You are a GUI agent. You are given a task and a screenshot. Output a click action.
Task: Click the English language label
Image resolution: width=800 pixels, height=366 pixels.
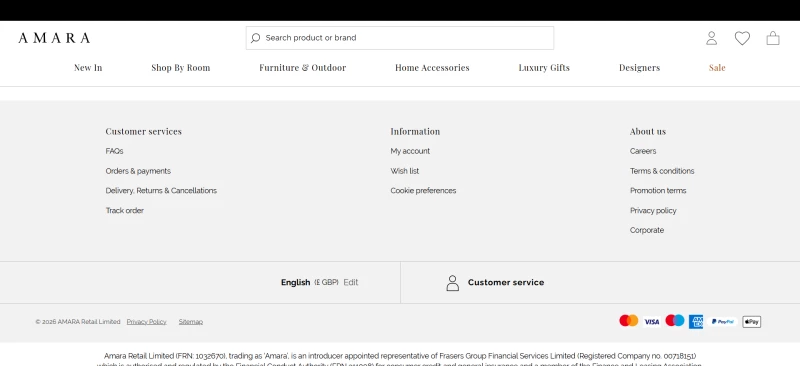pos(295,282)
